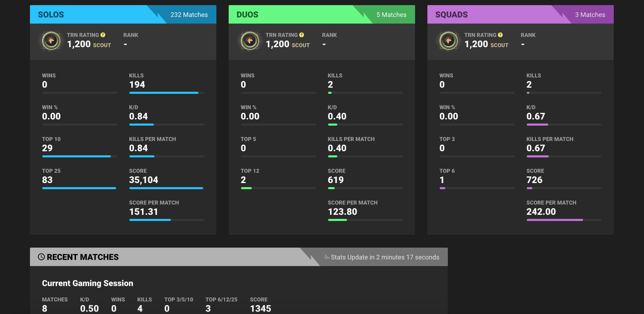Click the Squads Score Per Match bar
644x314 pixels.
click(x=564, y=220)
